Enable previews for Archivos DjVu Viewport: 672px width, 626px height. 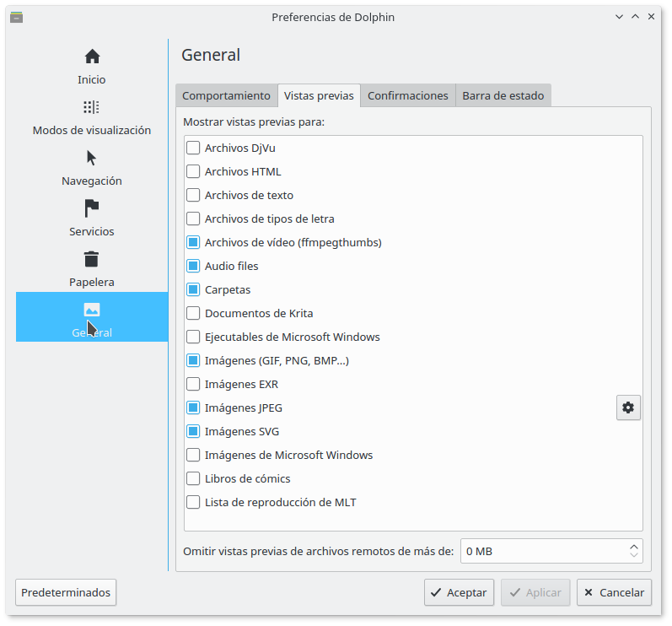[193, 148]
